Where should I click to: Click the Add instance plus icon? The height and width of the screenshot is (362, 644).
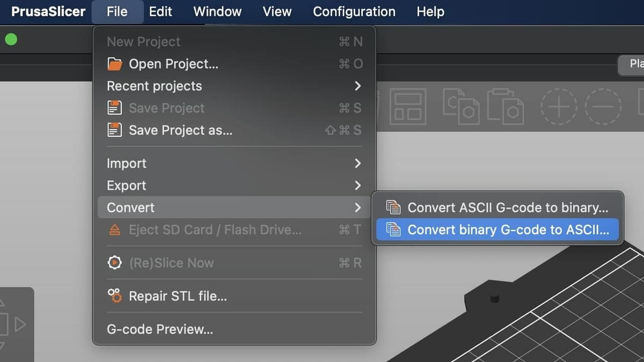(559, 107)
